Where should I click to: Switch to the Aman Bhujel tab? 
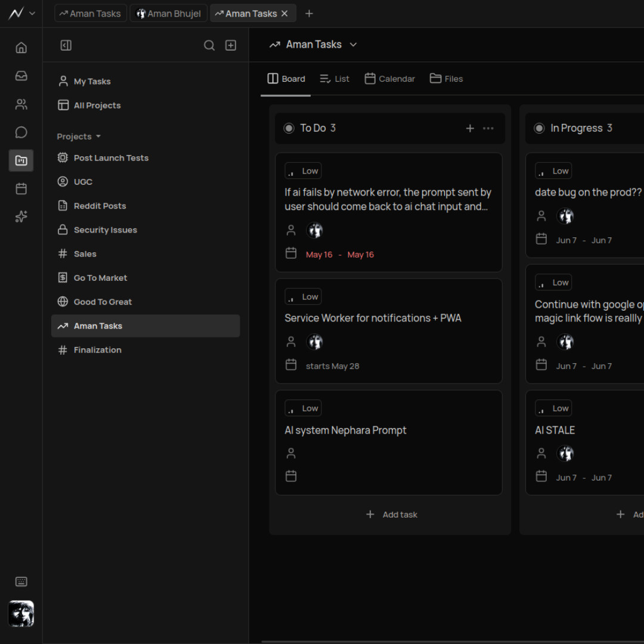tap(168, 14)
